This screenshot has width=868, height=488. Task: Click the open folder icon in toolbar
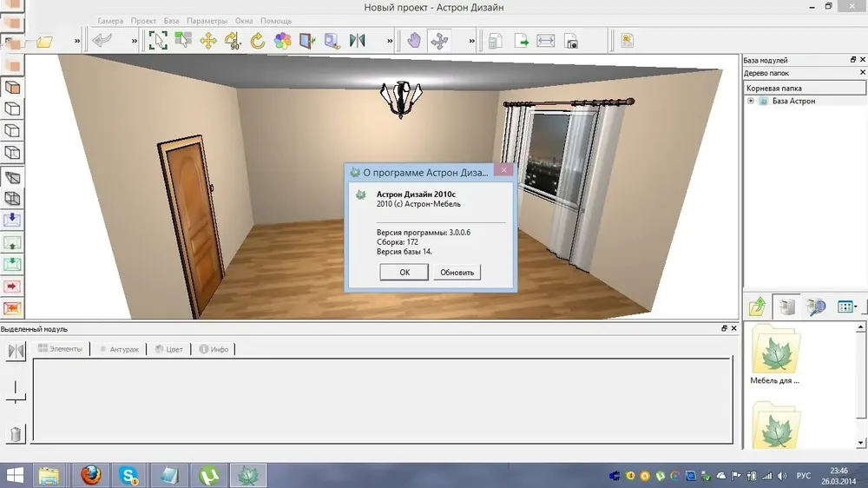point(44,42)
